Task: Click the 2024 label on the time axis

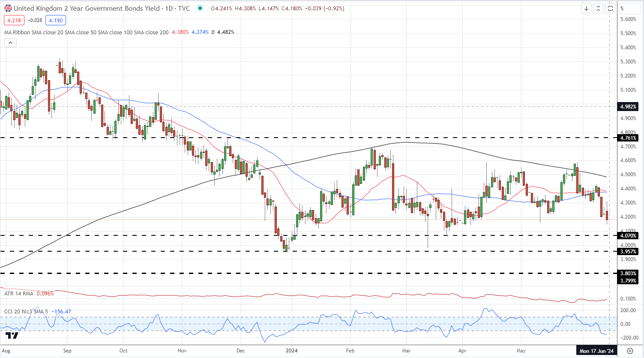Action: tap(291, 350)
